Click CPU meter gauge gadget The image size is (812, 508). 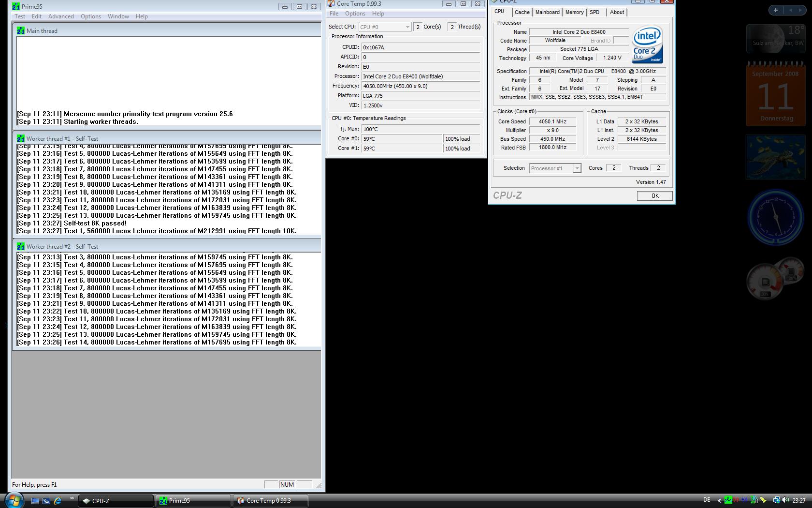point(775,278)
